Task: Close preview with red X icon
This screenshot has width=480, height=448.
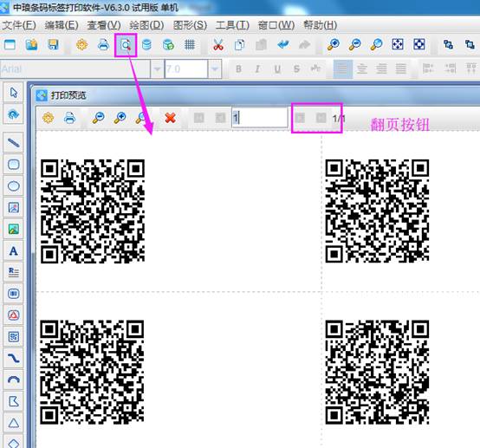Action: (170, 118)
